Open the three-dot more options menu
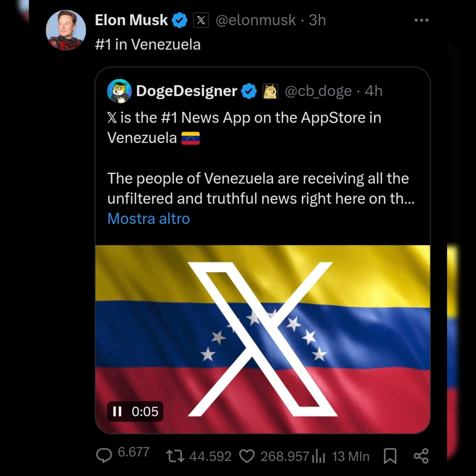The width and height of the screenshot is (476, 476). 421,20
